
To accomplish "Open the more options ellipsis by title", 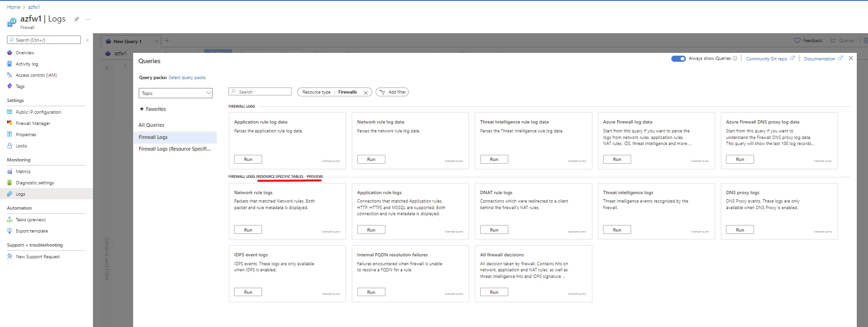I will 88,19.
